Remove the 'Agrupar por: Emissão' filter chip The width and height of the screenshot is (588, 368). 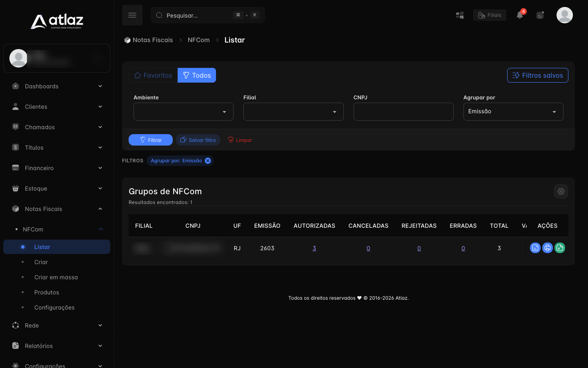(208, 161)
